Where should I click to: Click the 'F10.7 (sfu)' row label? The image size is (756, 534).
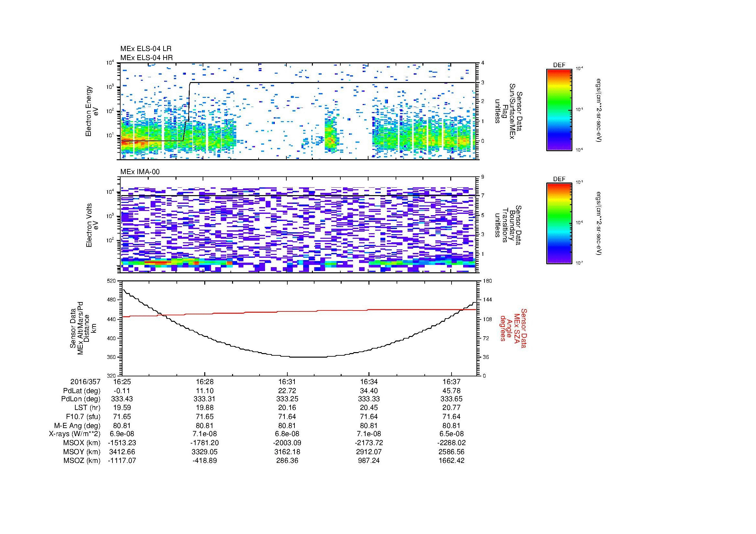point(83,417)
